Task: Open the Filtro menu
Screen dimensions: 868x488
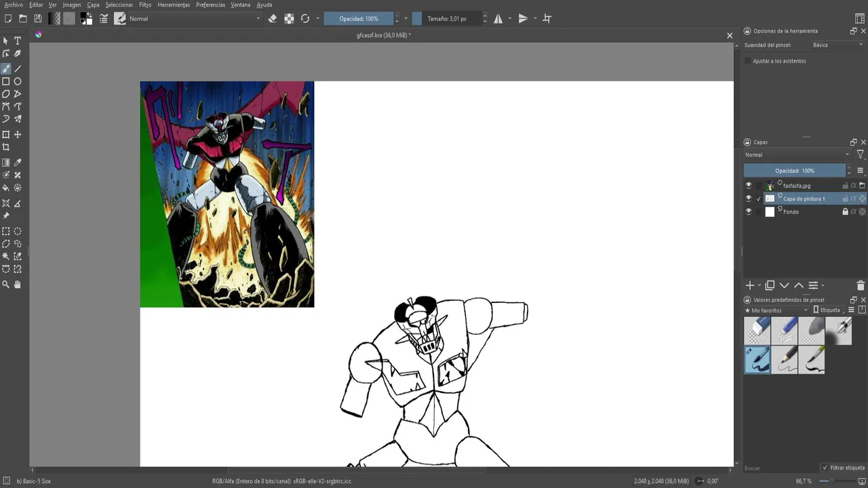Action: pyautogui.click(x=145, y=5)
